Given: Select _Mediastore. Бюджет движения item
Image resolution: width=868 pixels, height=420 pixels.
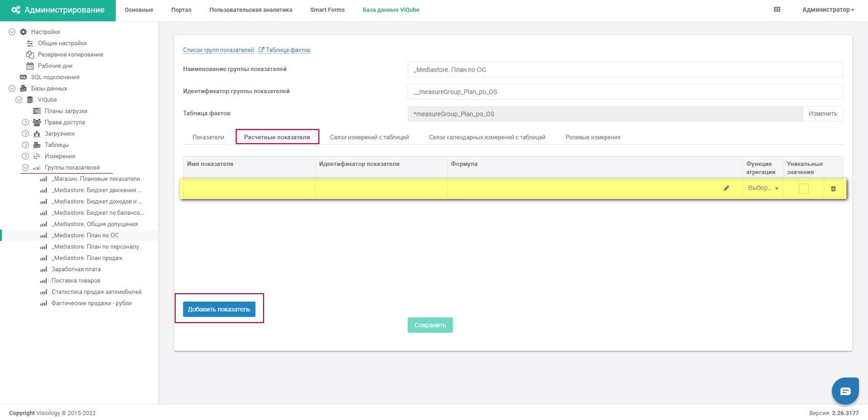Looking at the screenshot, I should tap(96, 190).
